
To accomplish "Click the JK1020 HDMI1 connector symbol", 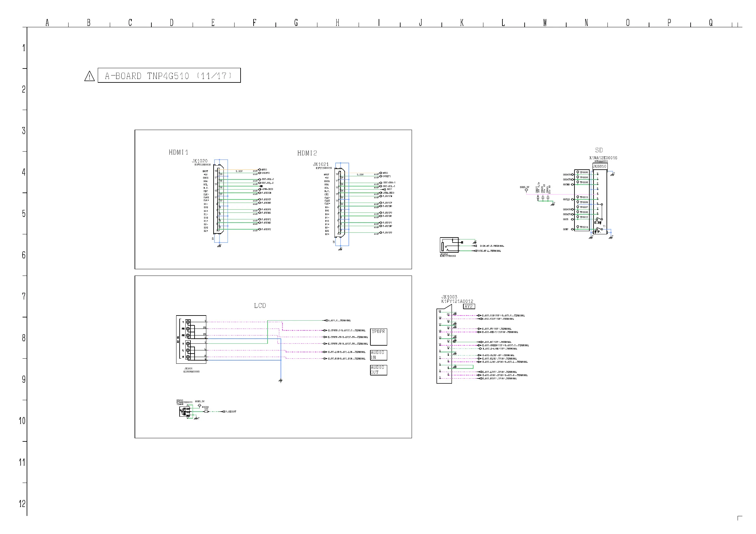I will coord(218,199).
